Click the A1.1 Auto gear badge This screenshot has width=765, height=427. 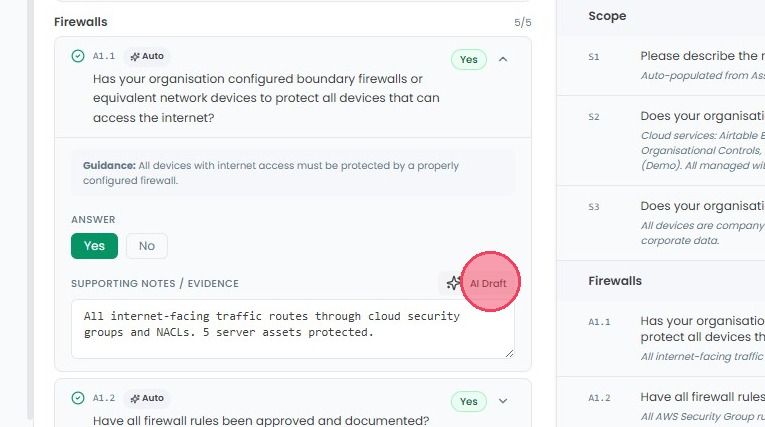[x=147, y=56]
